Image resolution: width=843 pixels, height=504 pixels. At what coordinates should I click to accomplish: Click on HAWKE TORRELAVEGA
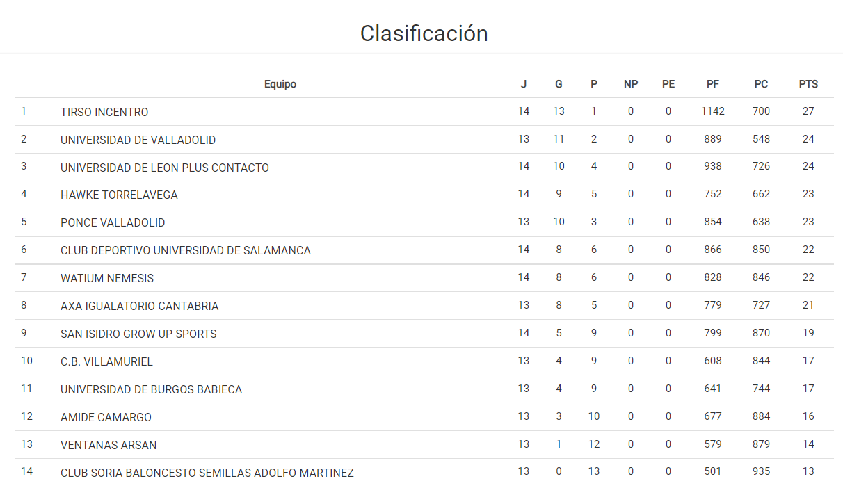(x=119, y=195)
